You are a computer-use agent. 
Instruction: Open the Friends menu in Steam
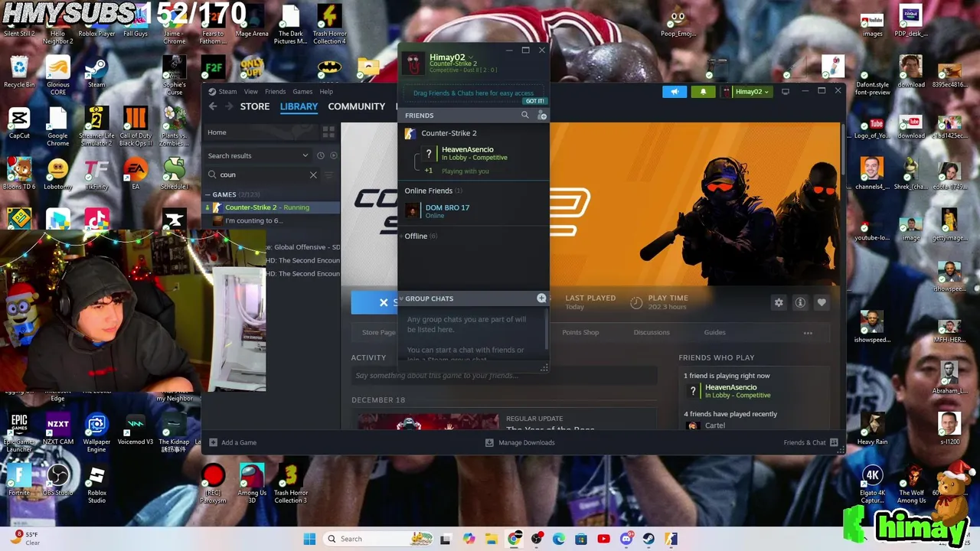[x=275, y=92]
